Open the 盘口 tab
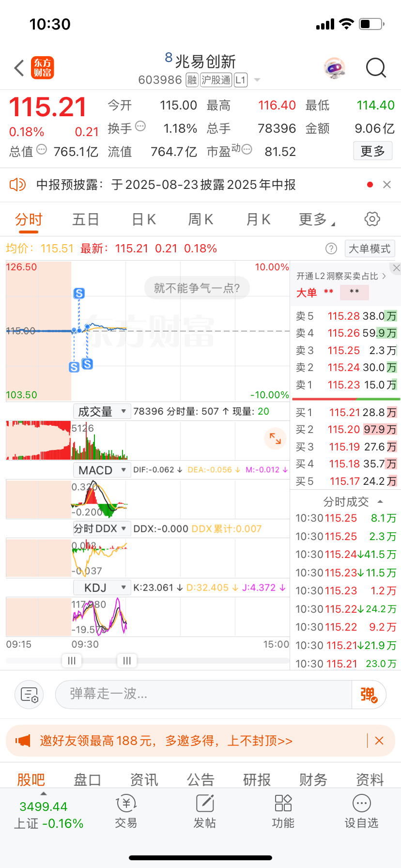Viewport: 401px width, 868px height. [87, 779]
